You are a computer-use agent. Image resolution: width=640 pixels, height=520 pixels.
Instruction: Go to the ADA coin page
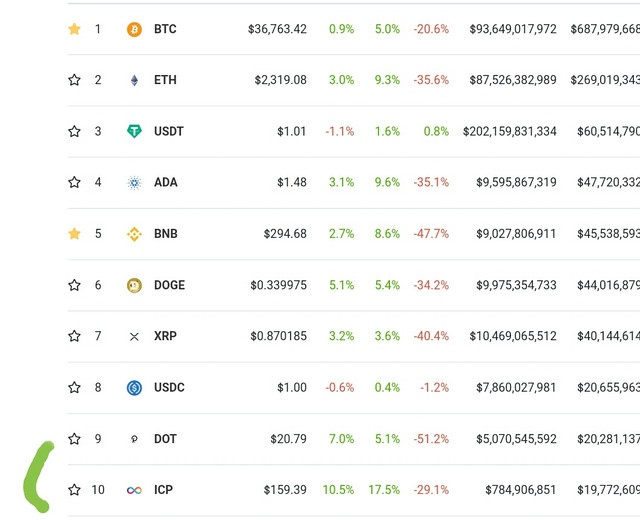click(166, 182)
